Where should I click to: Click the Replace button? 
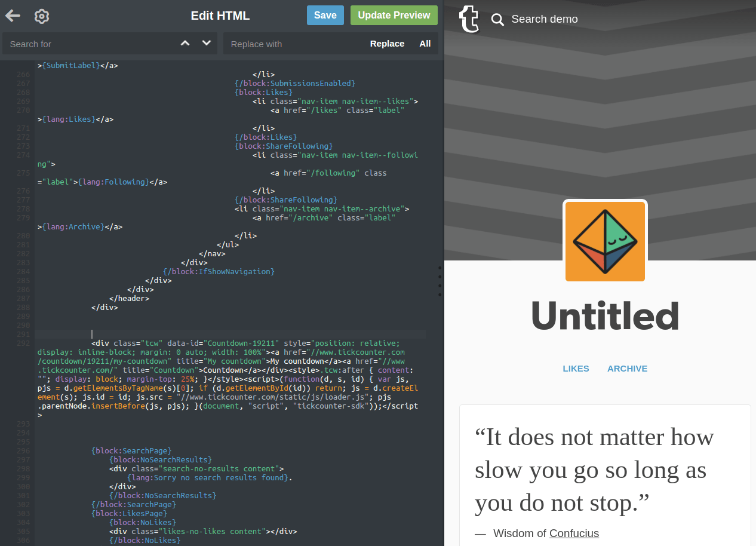click(387, 44)
